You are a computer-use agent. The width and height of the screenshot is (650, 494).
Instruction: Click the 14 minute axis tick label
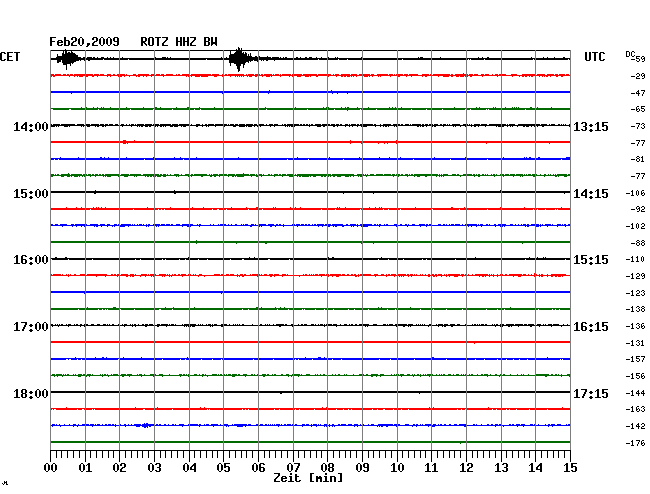coord(535,468)
